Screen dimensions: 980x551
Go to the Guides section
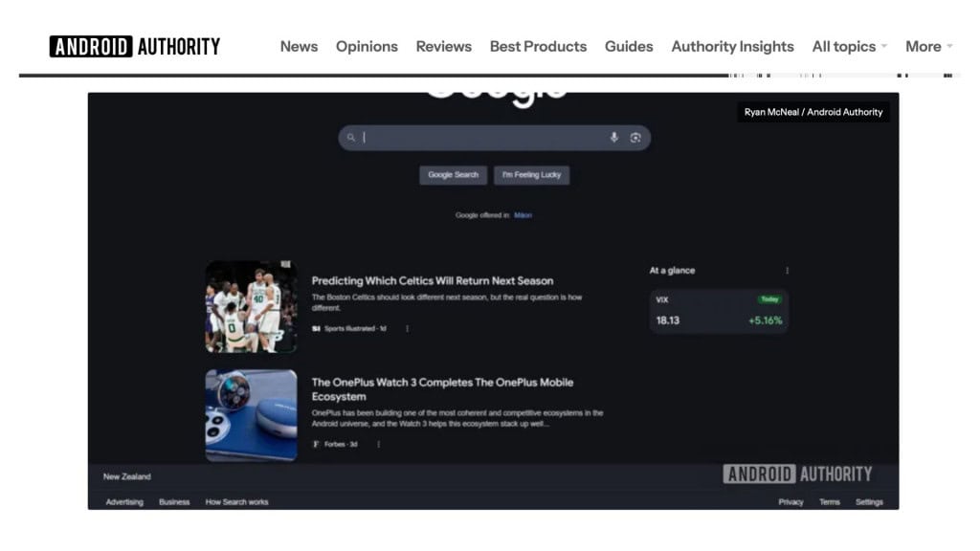click(x=629, y=46)
